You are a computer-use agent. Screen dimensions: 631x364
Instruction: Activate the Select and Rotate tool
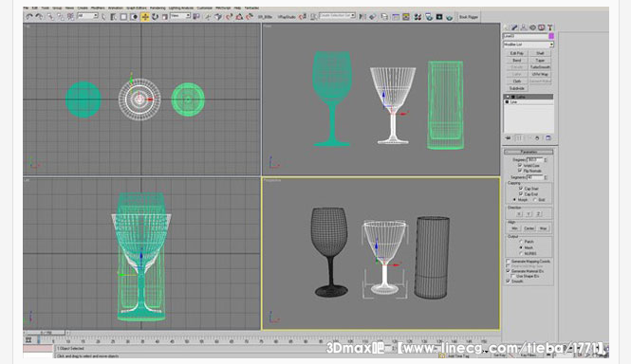pos(155,17)
